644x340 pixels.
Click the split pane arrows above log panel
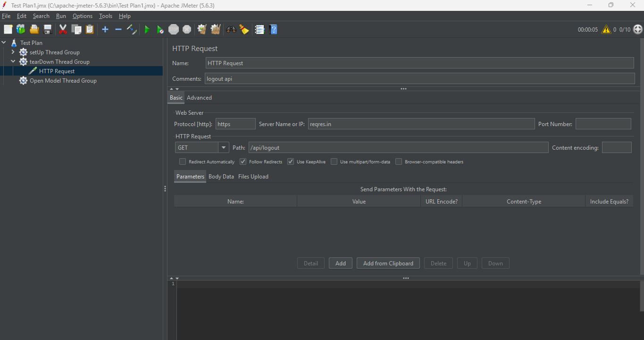coord(174,279)
